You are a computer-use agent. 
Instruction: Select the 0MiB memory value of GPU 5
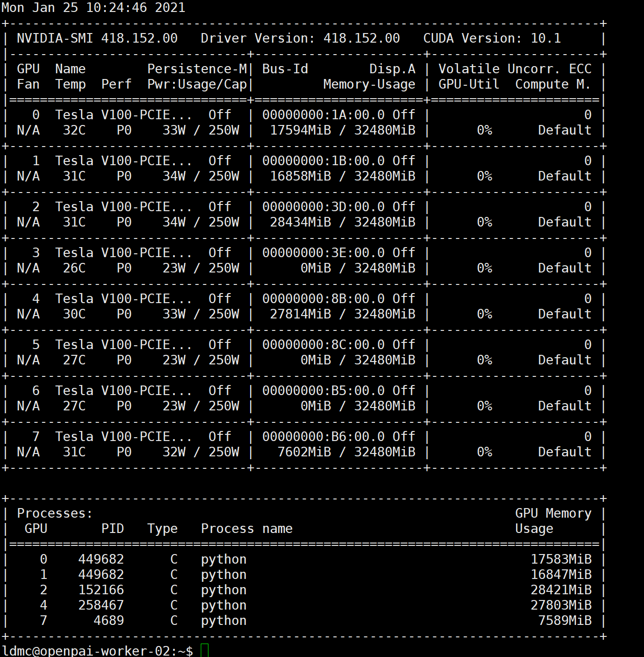click(x=315, y=360)
